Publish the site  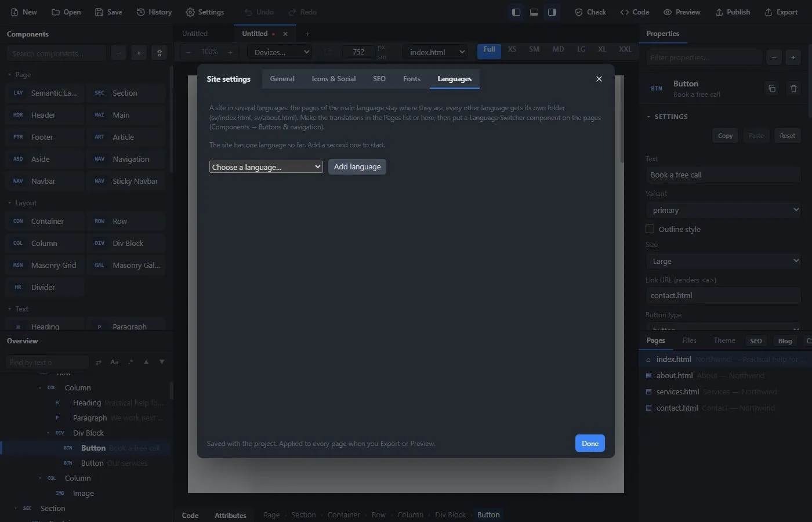coord(733,12)
